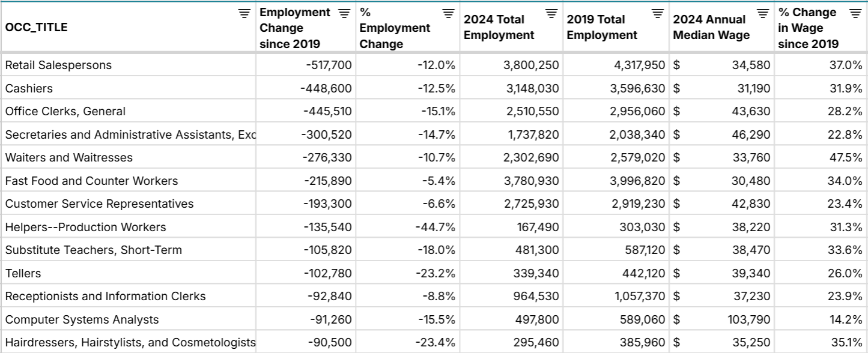Screen dimensions: 868x353
Task: Click the Retail Salespersons row label
Action: [x=58, y=65]
